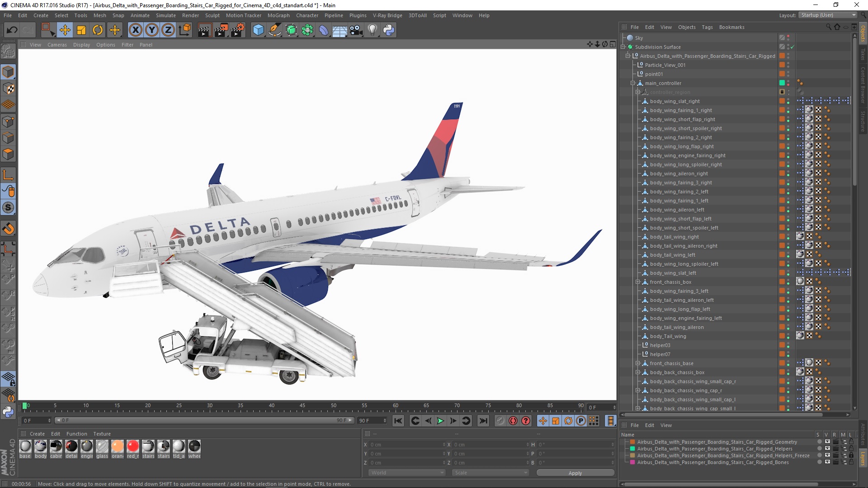This screenshot has width=868, height=488.
Task: Open viewport Cameras menu
Action: [57, 45]
